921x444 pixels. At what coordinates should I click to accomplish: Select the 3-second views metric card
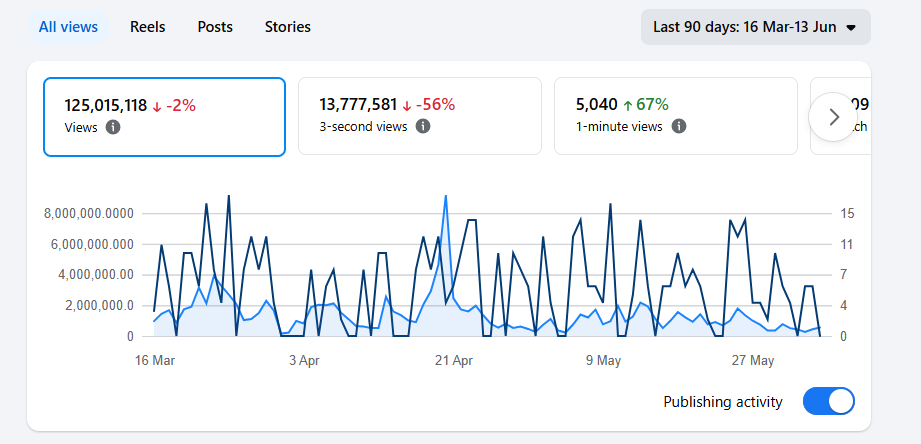[419, 116]
